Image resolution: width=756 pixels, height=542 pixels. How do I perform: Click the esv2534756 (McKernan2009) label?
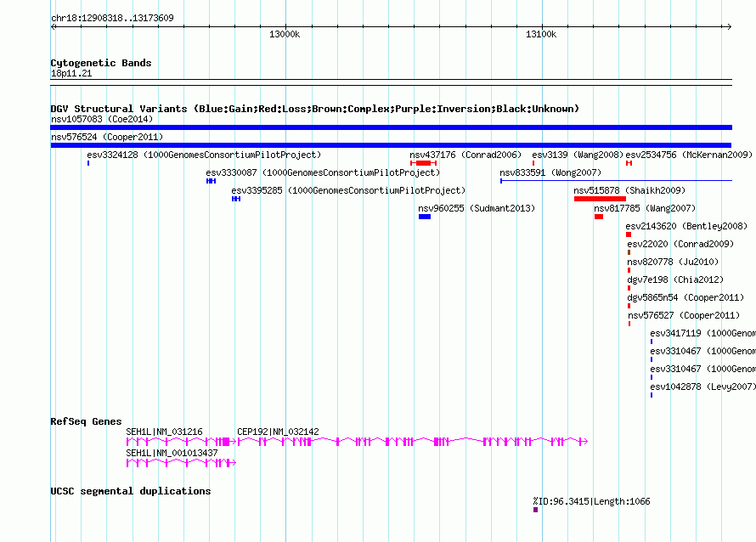[x=689, y=155]
